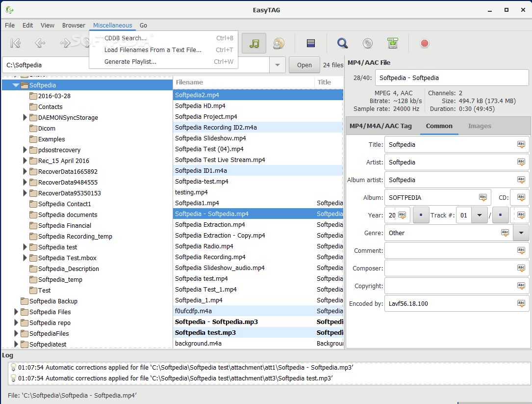Screen dimensions: 532x404
Task: Click the # total tracks button after slash
Action: point(500,215)
